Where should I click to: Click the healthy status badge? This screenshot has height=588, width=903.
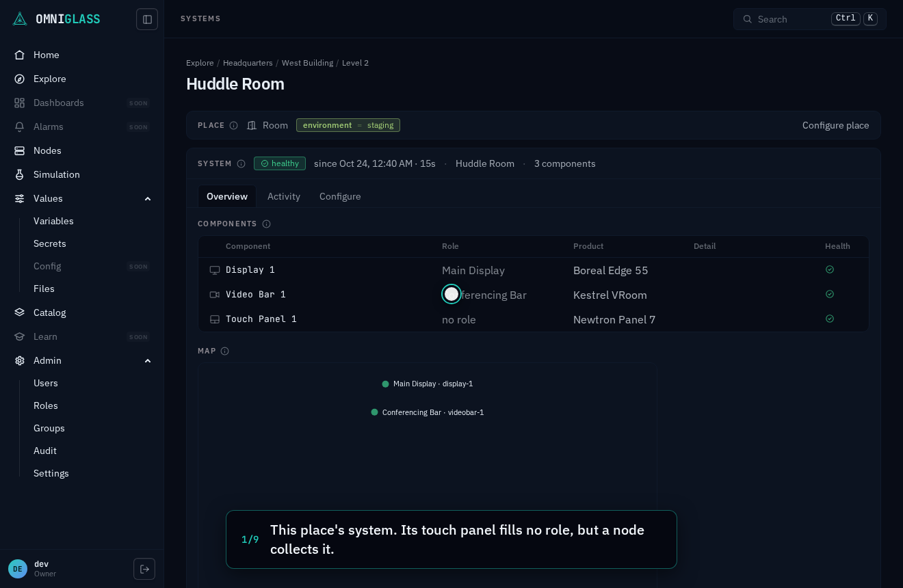click(x=280, y=163)
